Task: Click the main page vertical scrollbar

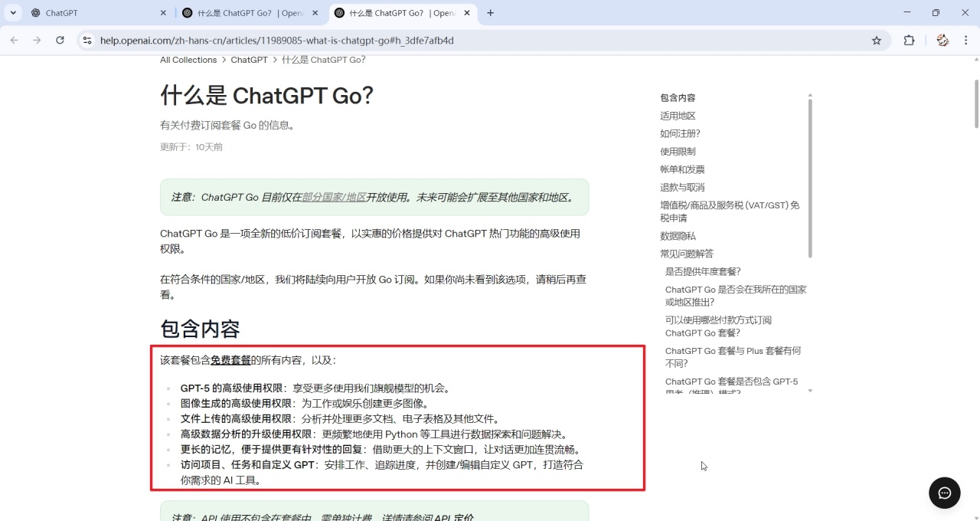Action: click(976, 103)
